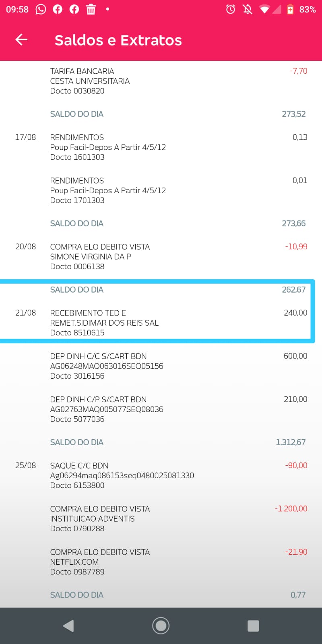
Task: Tap the Wi-Fi status icon
Action: coord(264,9)
